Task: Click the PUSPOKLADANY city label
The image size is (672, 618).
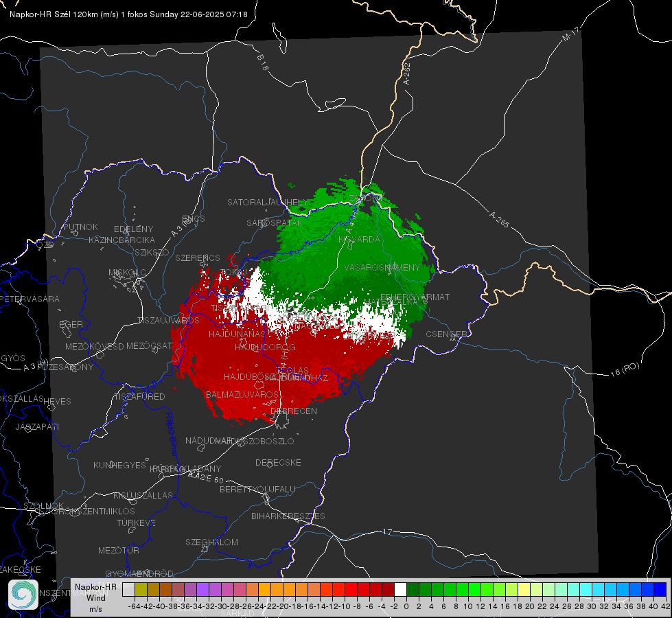Action: coord(185,469)
